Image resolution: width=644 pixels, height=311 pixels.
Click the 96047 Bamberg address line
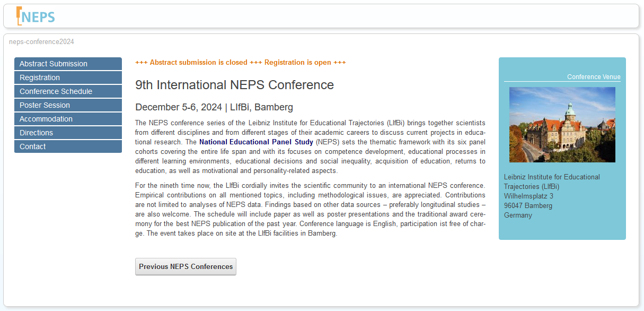tap(528, 206)
